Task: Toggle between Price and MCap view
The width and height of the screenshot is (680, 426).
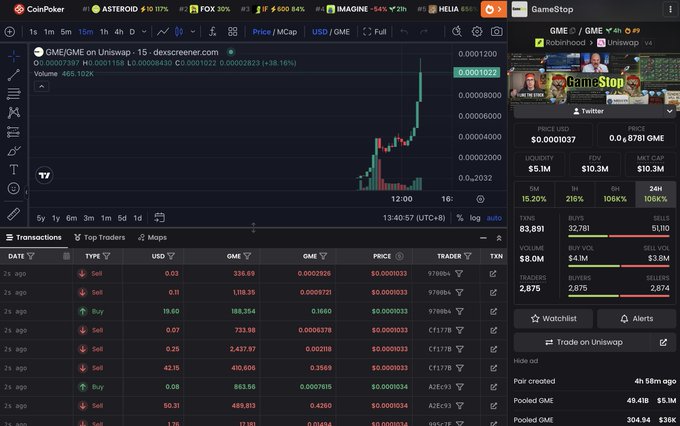Action: 275,32
